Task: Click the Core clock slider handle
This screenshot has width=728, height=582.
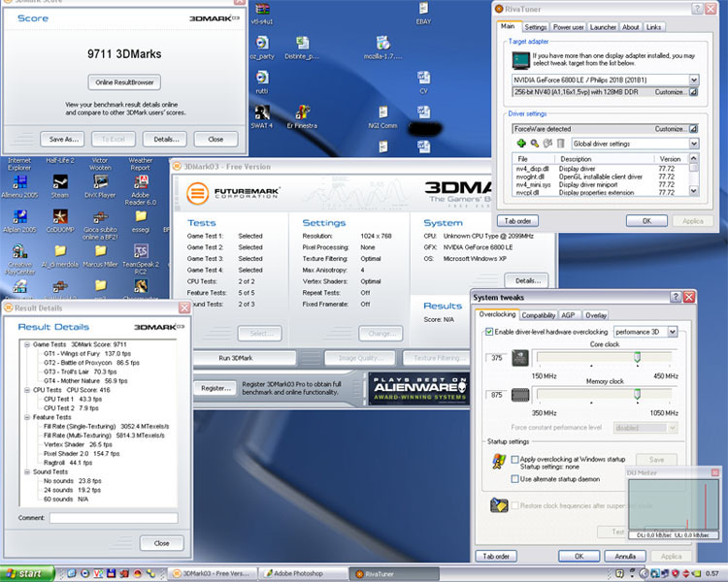Action: 638,356
